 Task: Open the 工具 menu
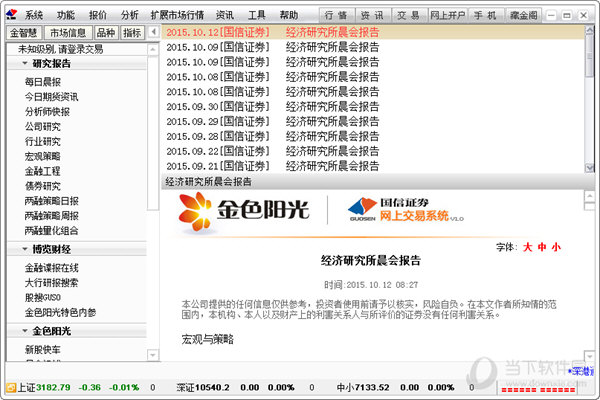coord(256,15)
